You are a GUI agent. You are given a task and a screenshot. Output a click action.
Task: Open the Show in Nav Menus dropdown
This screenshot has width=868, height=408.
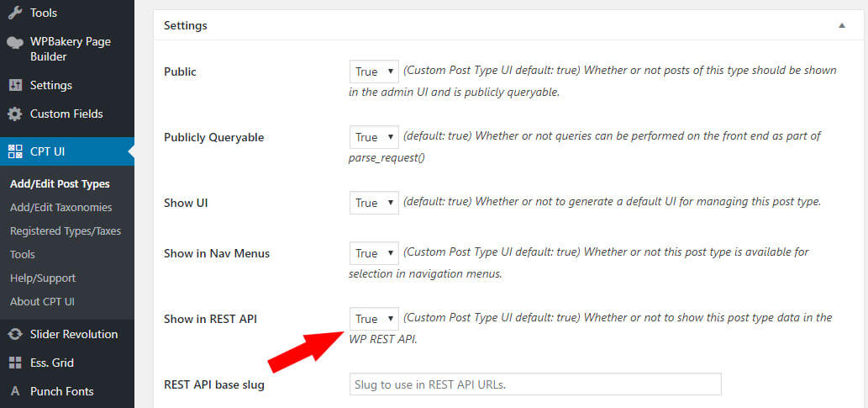tap(374, 253)
